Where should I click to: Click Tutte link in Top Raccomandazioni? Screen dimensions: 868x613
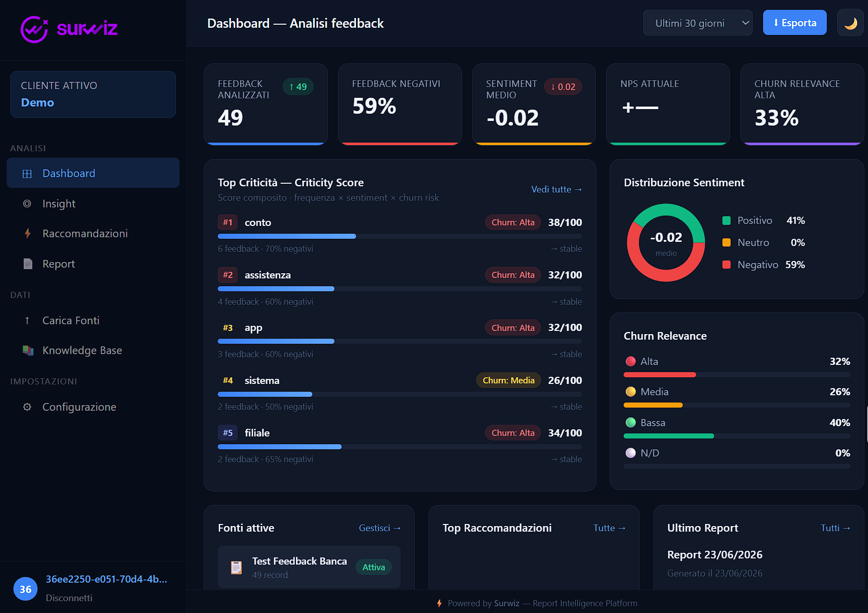tap(609, 528)
